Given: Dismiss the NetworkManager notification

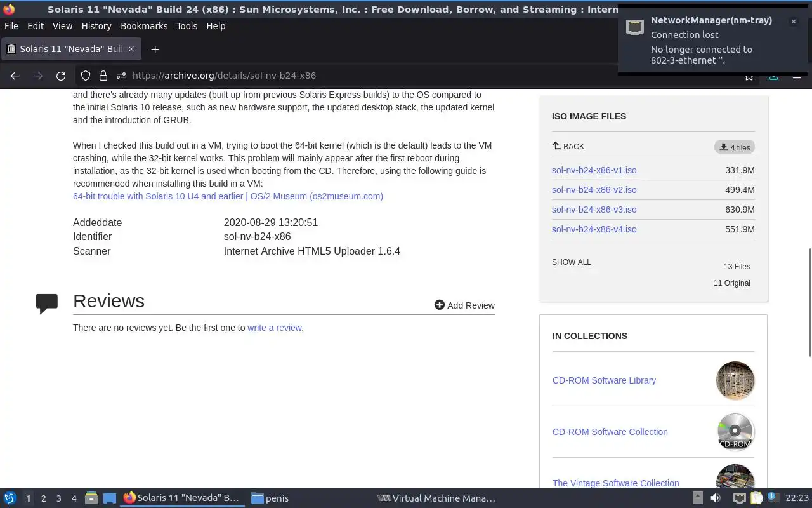Looking at the screenshot, I should coord(793,22).
